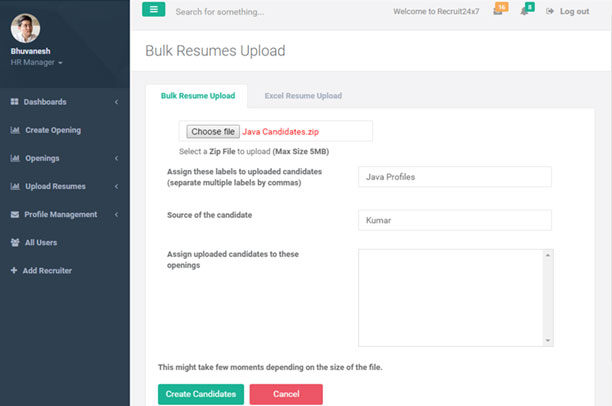This screenshot has height=406, width=612.
Task: Expand the Openings sidebar submenu
Action: coord(116,158)
